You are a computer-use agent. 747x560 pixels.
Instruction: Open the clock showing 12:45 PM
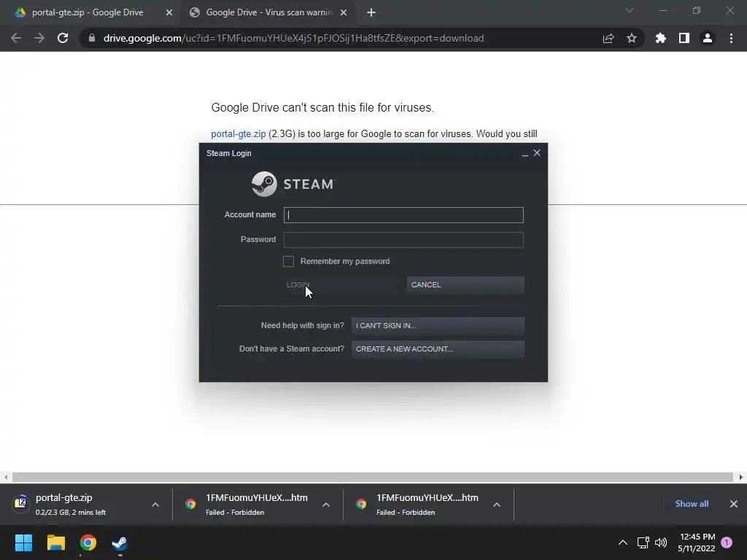pyautogui.click(x=697, y=542)
